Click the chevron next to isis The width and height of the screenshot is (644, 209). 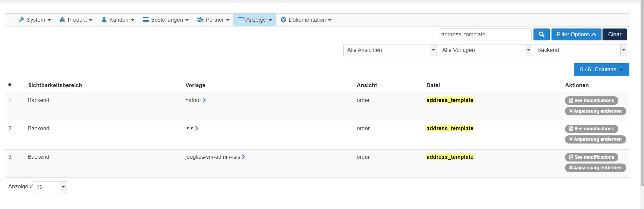(197, 129)
